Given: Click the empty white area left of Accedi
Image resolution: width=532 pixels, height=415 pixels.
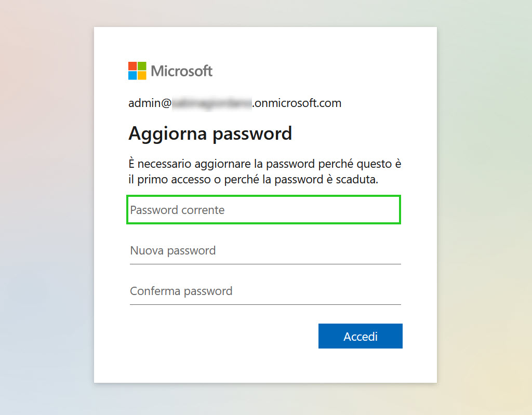Looking at the screenshot, I should (220, 336).
